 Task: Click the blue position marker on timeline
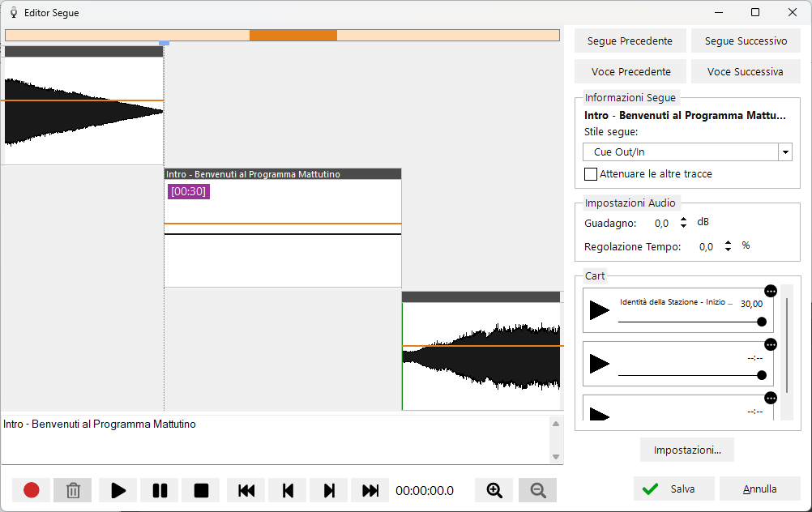coord(164,43)
